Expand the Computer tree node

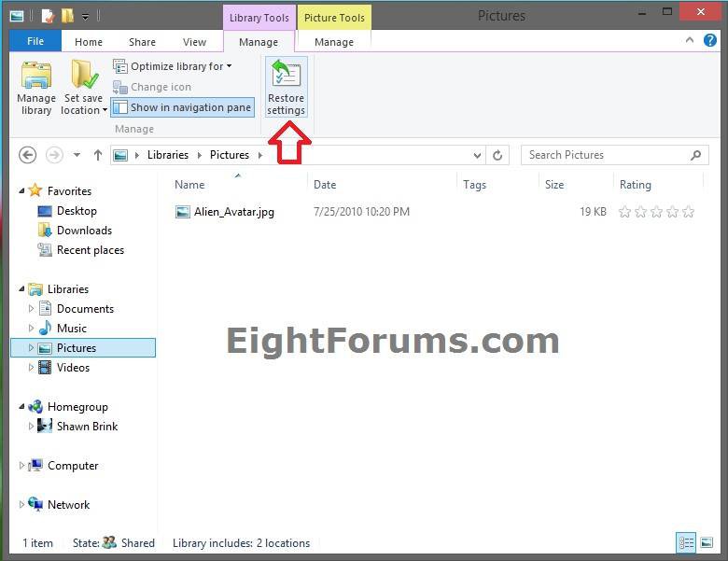(x=22, y=466)
